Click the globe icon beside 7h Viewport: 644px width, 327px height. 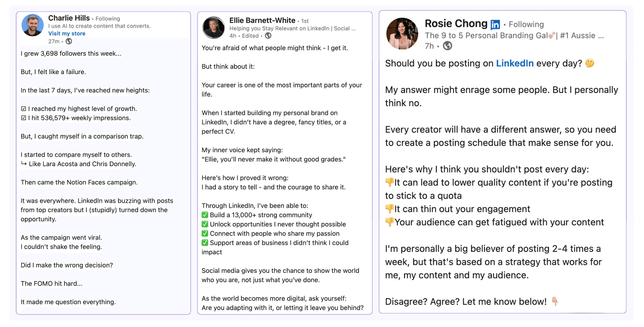[447, 46]
